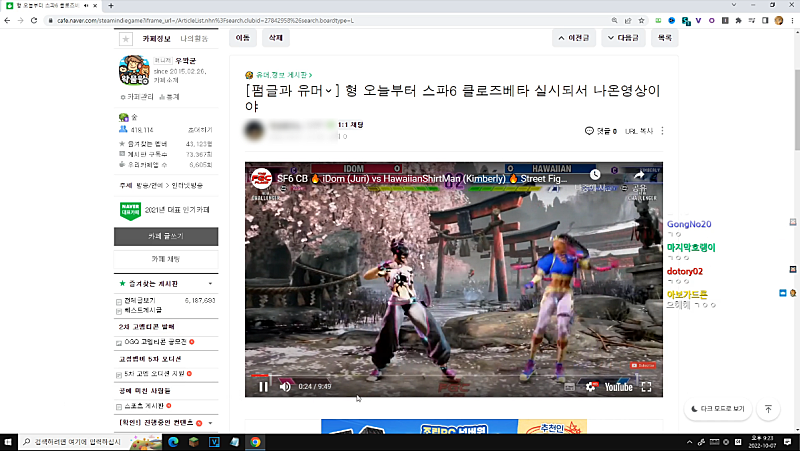
Task: Go back in browser
Action: (x=7, y=20)
